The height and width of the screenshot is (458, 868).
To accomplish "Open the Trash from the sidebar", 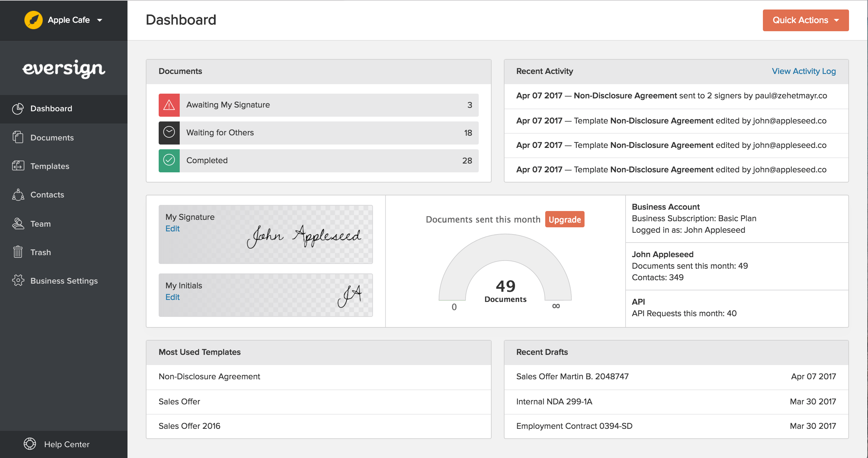I will [x=41, y=252].
